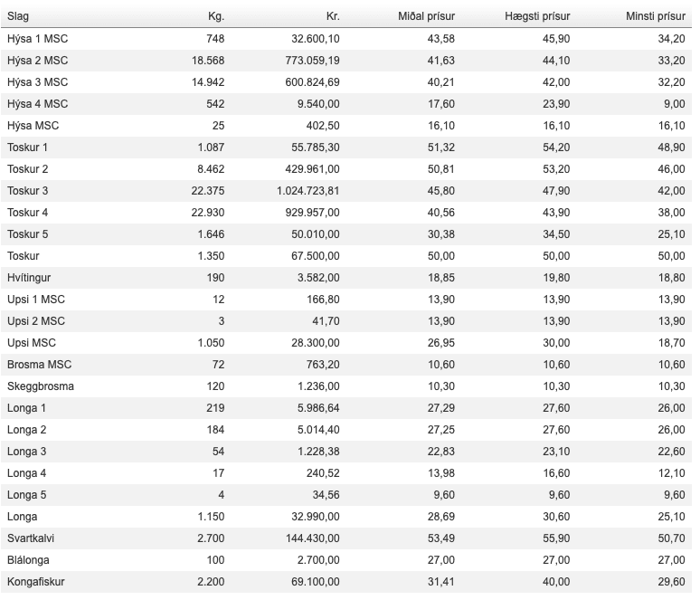Sort by the Kg. column header
This screenshot has height=600, width=700.
[215, 16]
